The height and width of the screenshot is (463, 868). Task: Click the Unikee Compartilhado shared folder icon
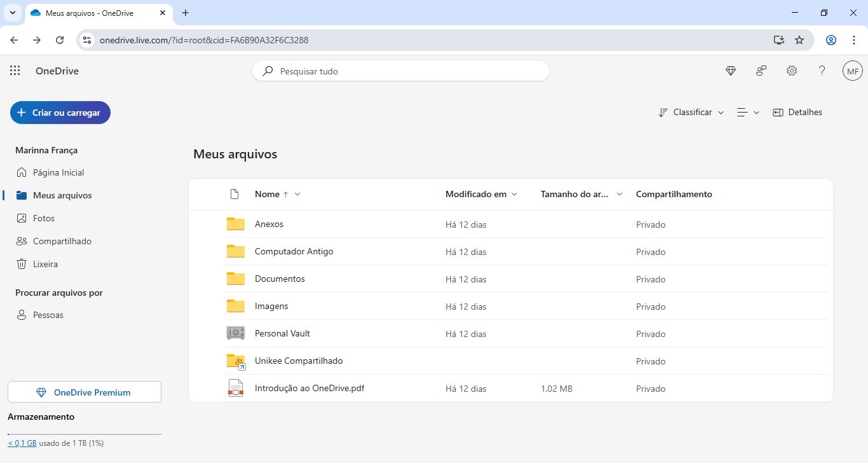tap(236, 361)
